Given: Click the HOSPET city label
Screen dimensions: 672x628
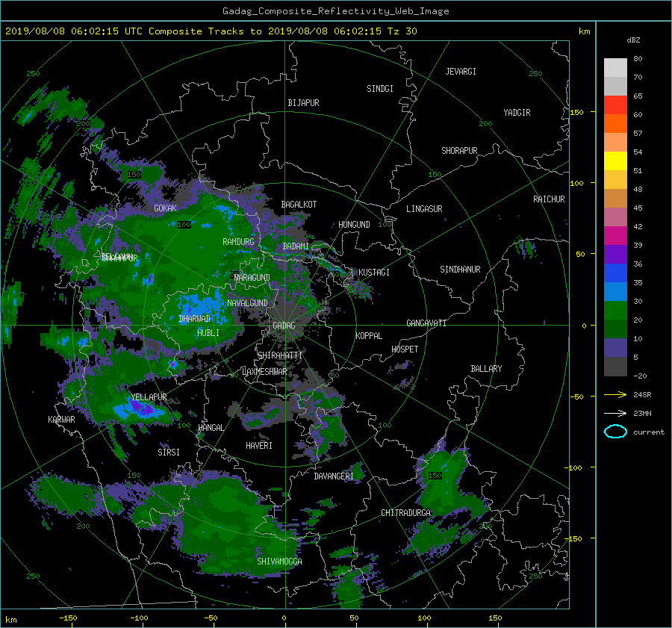Looking at the screenshot, I should (405, 349).
